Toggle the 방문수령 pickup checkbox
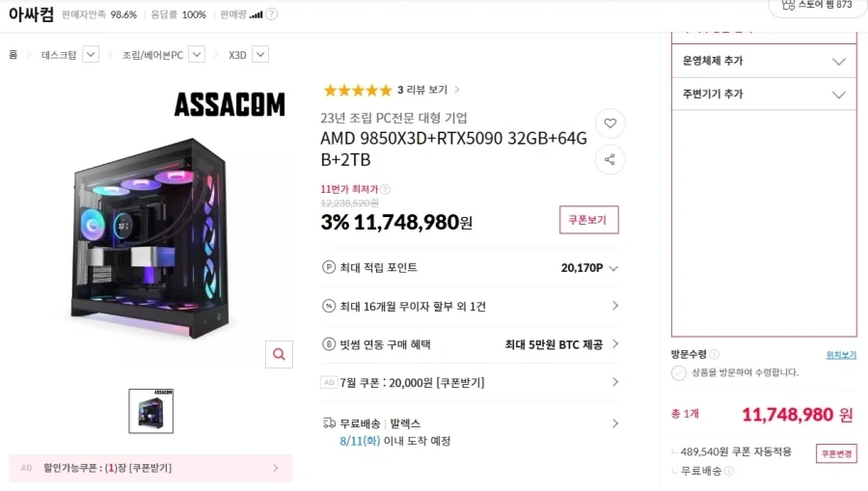This screenshot has width=868, height=491. (x=679, y=372)
